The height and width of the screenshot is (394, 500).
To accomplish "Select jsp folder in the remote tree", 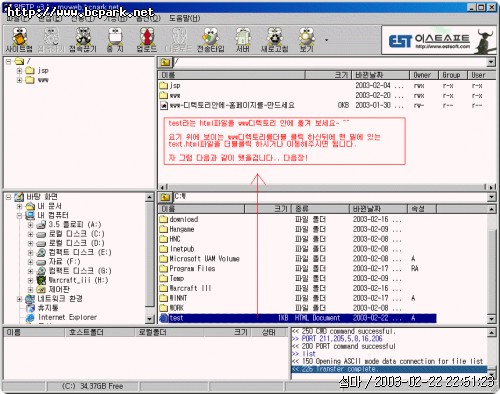I will tap(43, 70).
